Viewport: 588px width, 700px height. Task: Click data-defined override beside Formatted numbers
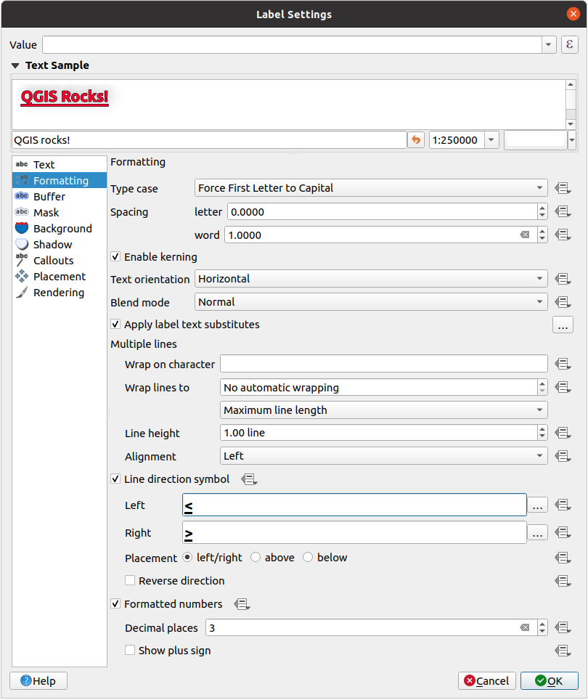pyautogui.click(x=242, y=604)
